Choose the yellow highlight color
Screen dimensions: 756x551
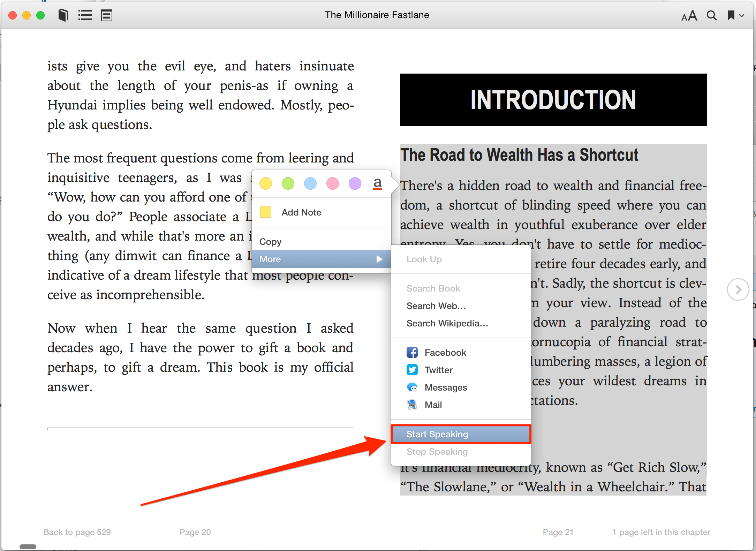click(266, 183)
